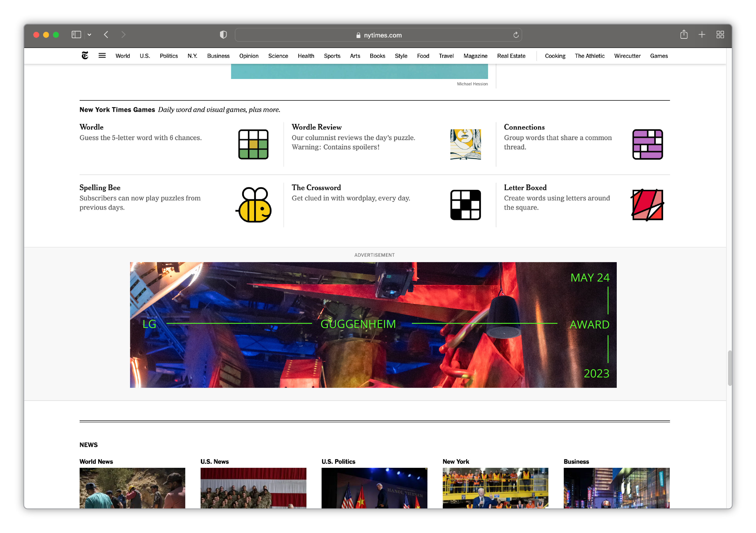
Task: Toggle the Safari sidebar
Action: tap(76, 35)
